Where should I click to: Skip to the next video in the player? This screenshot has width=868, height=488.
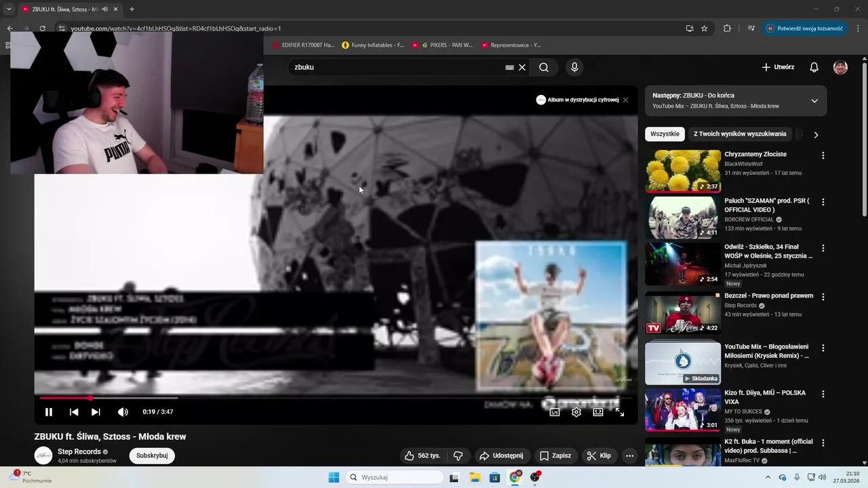tap(96, 412)
